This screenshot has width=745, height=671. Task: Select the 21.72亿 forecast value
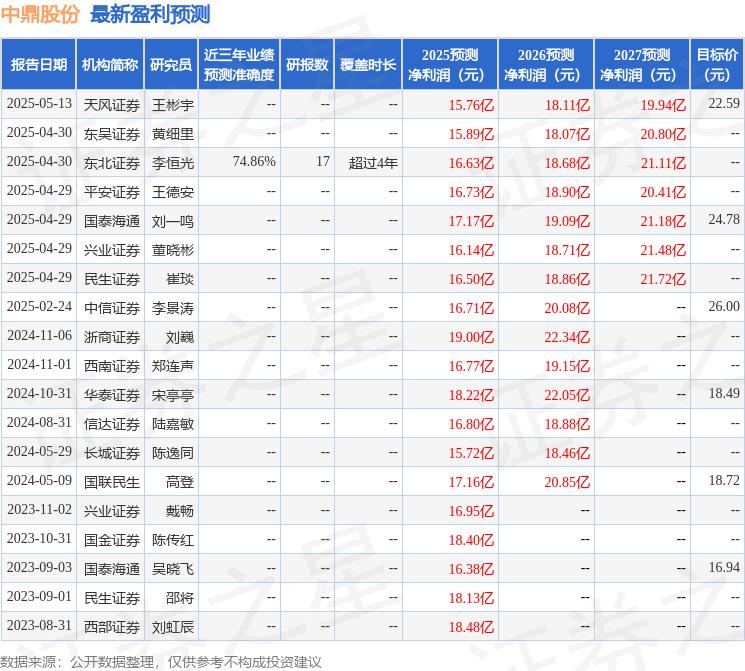click(x=663, y=279)
